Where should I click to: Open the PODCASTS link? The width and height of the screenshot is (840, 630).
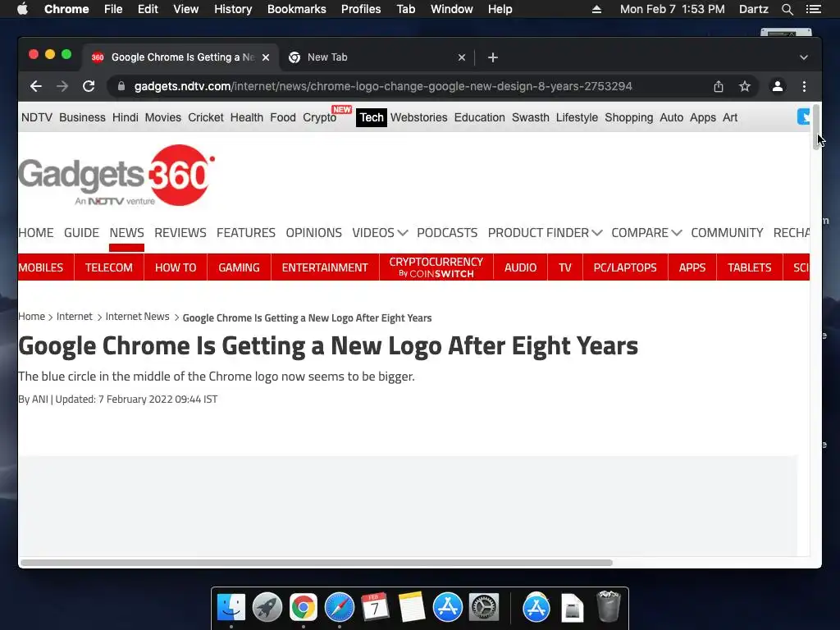tap(447, 233)
